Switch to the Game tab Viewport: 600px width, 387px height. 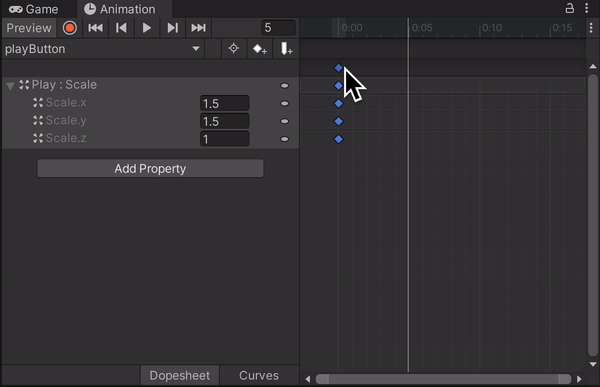pos(33,9)
